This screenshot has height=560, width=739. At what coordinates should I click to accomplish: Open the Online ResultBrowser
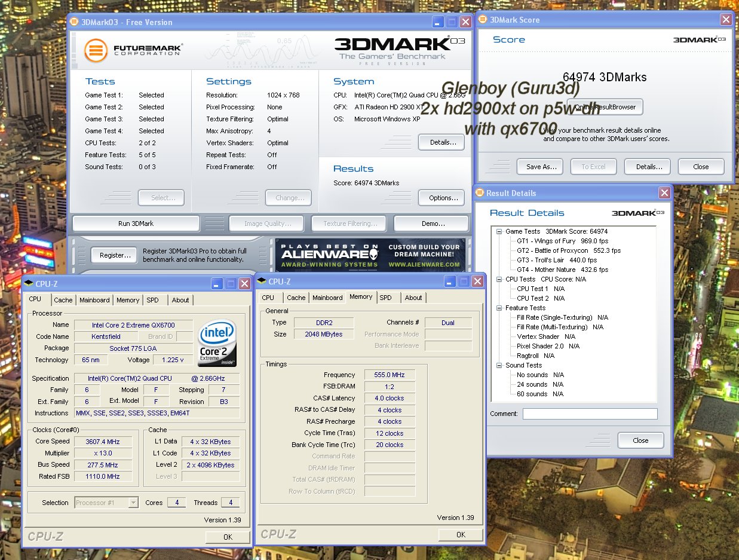(605, 107)
